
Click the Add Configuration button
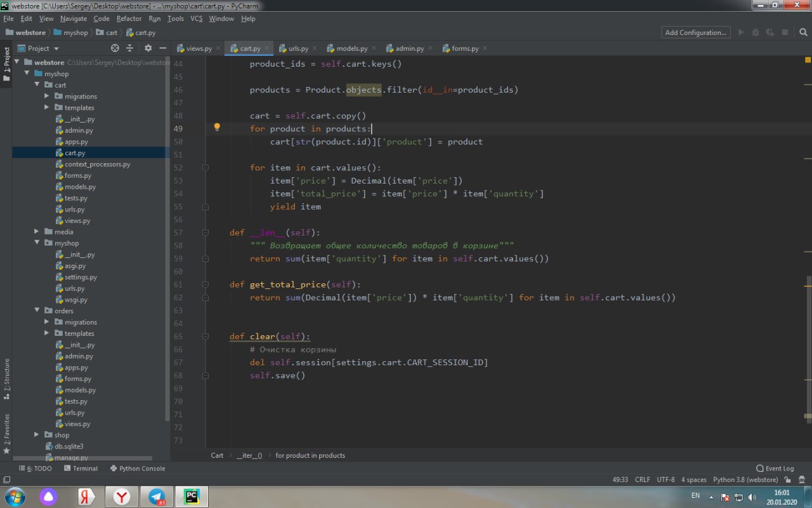pos(695,32)
